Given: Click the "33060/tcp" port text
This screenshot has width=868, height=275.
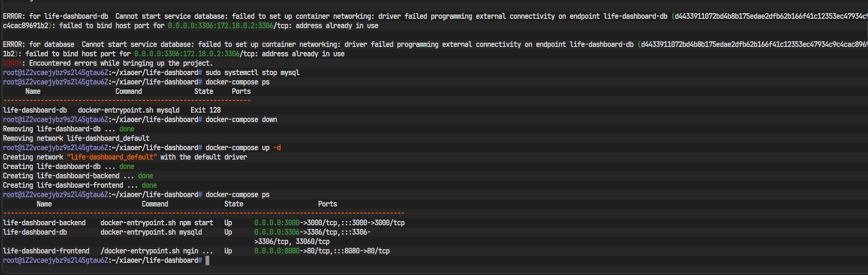Looking at the screenshot, I should [312, 242].
